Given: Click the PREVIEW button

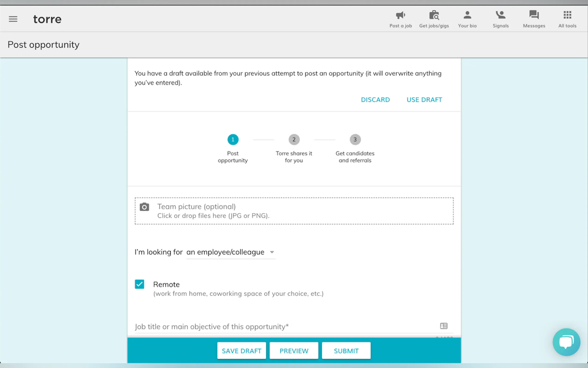Looking at the screenshot, I should click(294, 351).
